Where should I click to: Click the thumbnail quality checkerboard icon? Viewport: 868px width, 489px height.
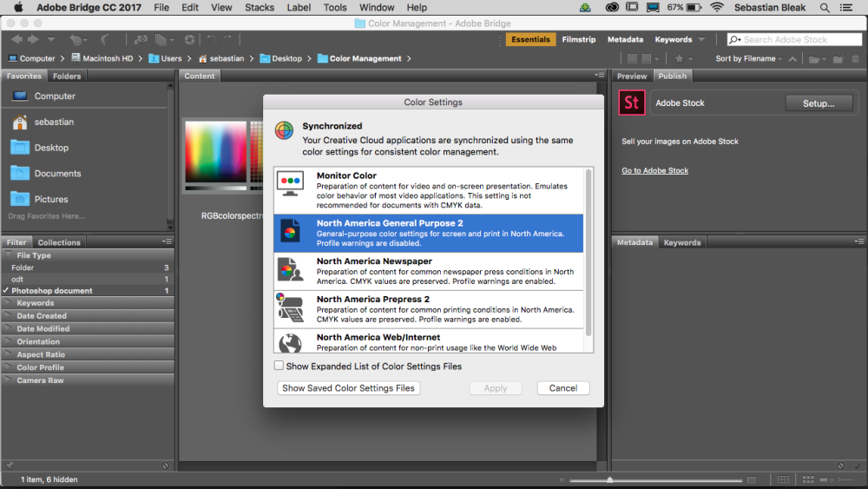[x=632, y=58]
